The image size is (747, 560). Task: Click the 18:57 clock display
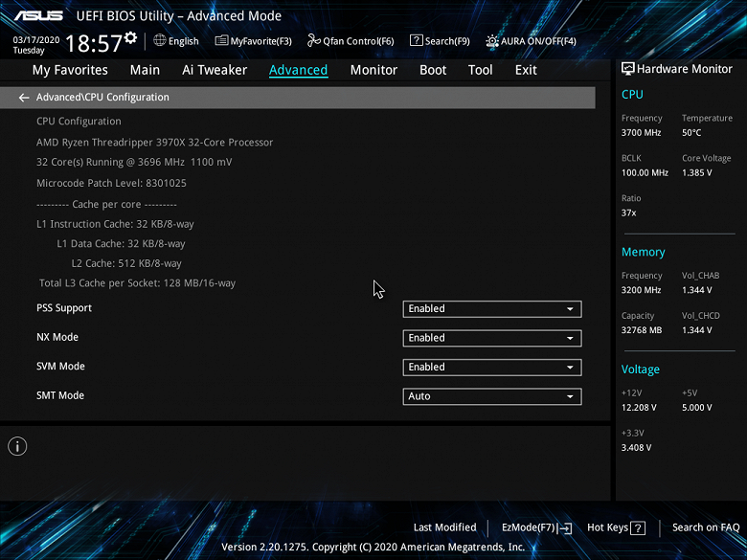tap(94, 44)
